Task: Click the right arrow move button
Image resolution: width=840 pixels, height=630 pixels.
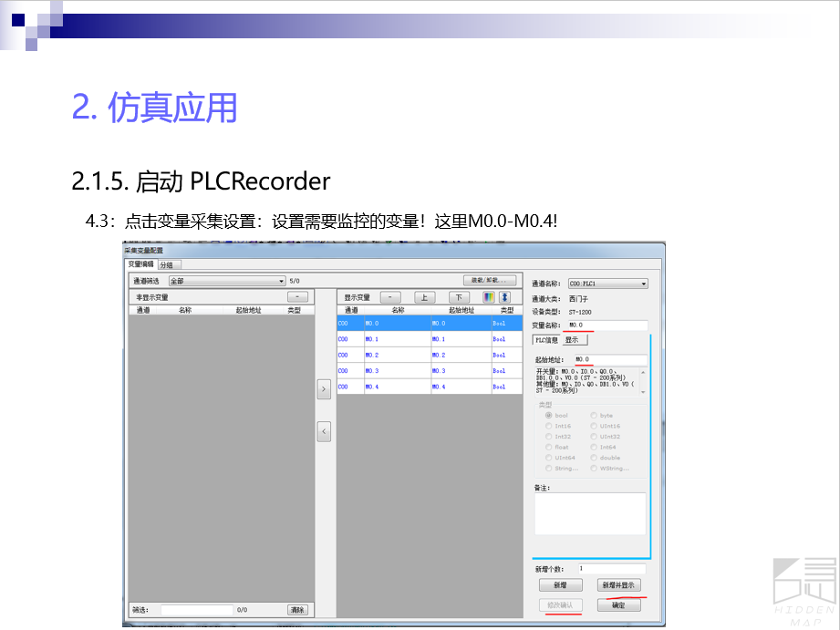Action: [x=324, y=389]
